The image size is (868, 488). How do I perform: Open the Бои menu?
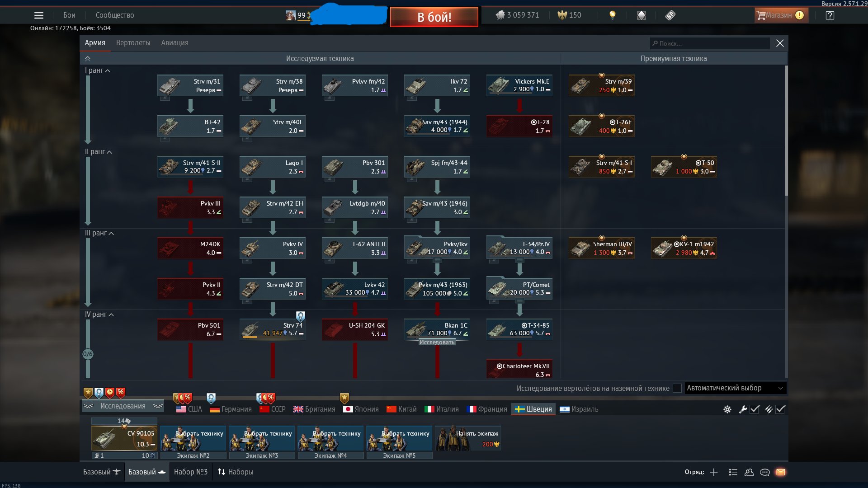click(69, 15)
